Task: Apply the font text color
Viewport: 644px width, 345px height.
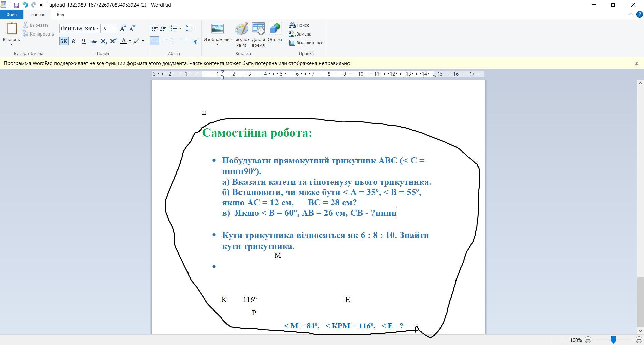Action: tap(124, 41)
